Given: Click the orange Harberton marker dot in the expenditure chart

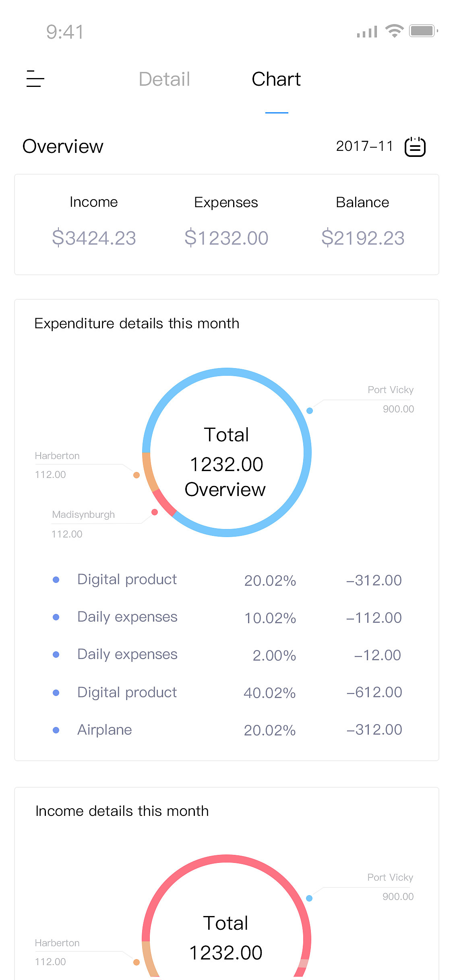Looking at the screenshot, I should [137, 475].
